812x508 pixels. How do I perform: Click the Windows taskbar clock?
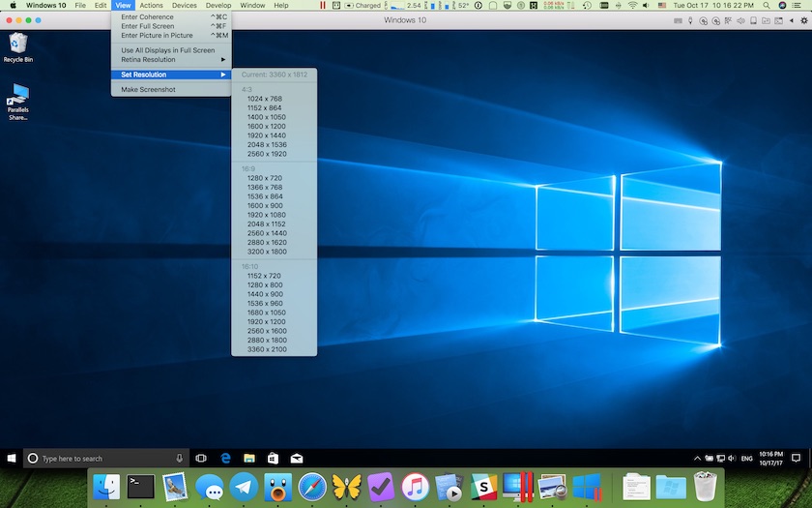[x=771, y=459]
